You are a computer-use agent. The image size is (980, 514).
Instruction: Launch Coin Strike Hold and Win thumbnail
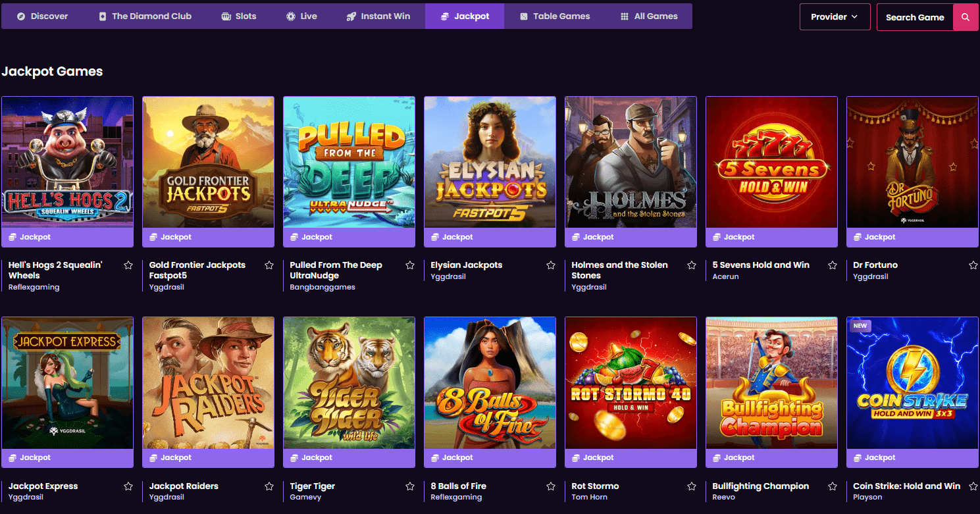click(912, 383)
